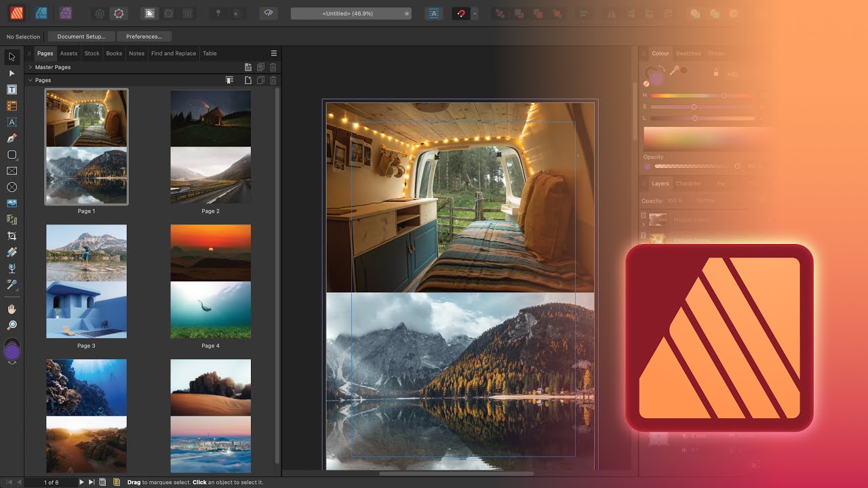Adjust the colour Opacity slider
This screenshot has width=868, height=488.
click(697, 166)
